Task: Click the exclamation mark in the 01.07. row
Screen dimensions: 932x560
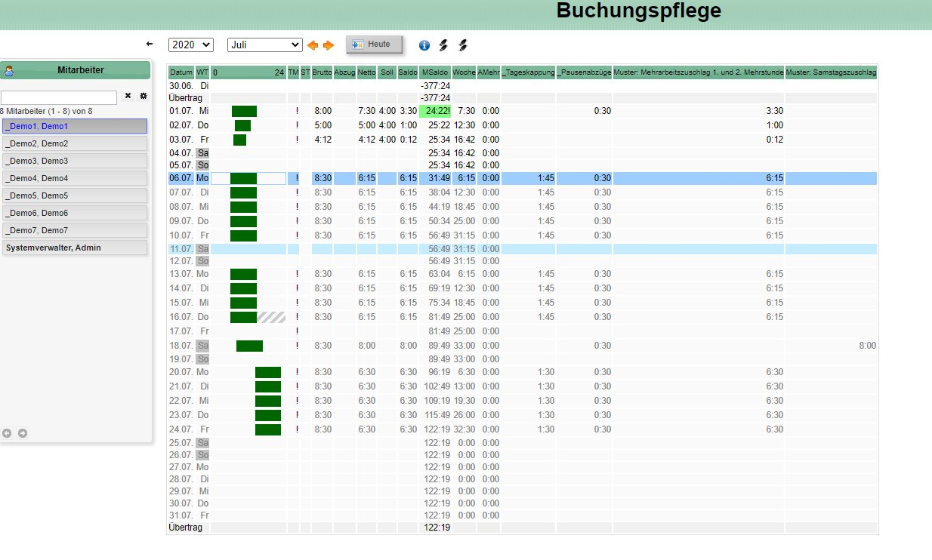Action: 298,112
